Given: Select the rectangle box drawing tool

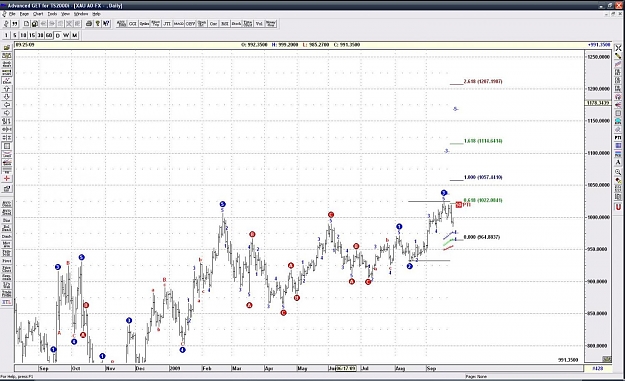Looking at the screenshot, I should (618, 113).
